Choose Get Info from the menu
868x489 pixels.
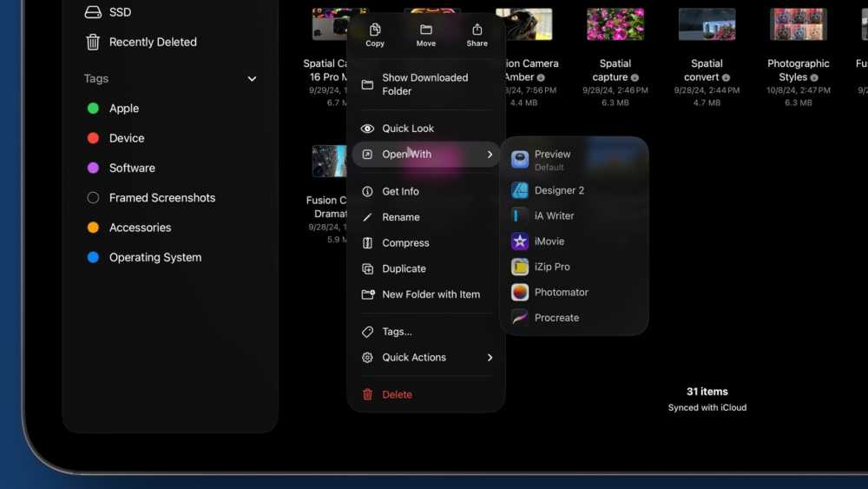pos(425,192)
